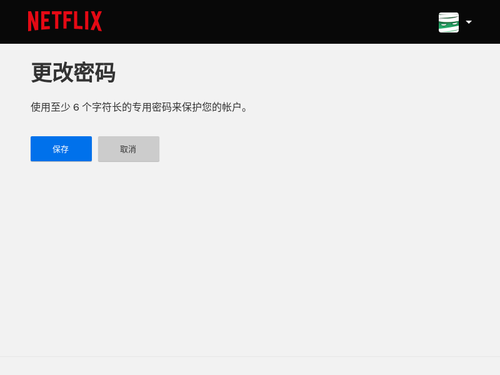Click the password requirement text starting with 使用至少

point(139,107)
